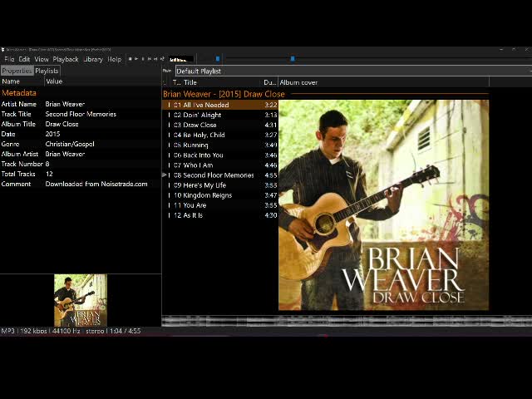Click the Artist Name value Brian Weaver
Image resolution: width=532 pixels, height=399 pixels.
click(x=65, y=104)
